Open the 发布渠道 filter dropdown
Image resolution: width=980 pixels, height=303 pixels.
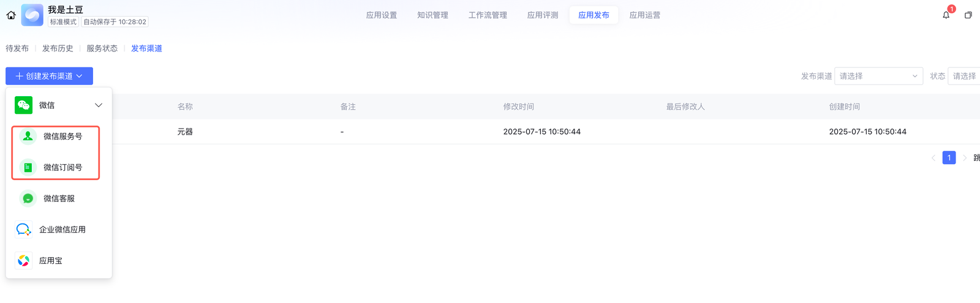pos(878,76)
